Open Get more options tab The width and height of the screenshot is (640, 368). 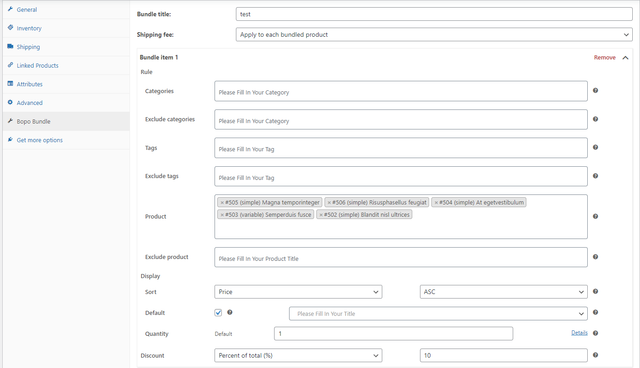click(66, 140)
